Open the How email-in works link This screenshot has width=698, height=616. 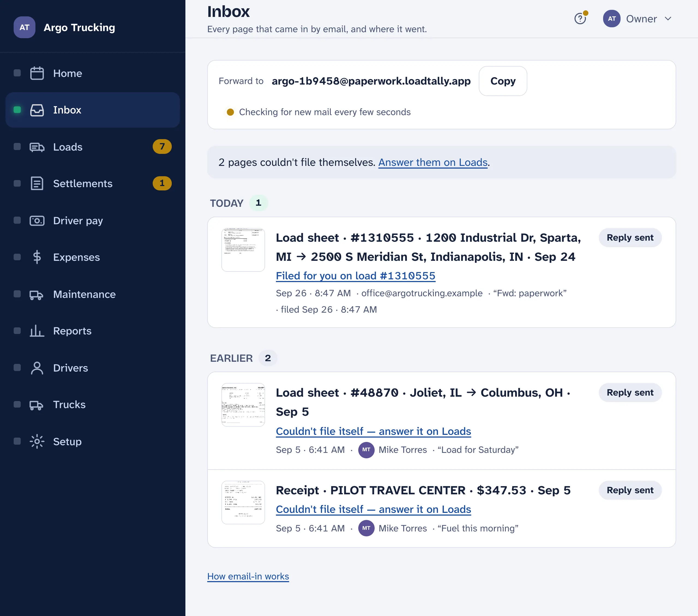point(248,576)
